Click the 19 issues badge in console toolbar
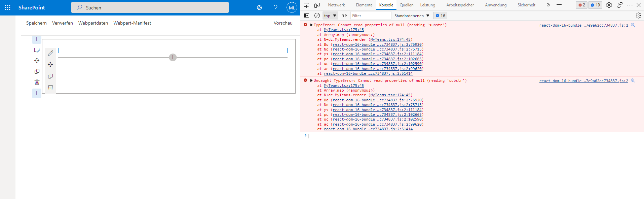 440,15
